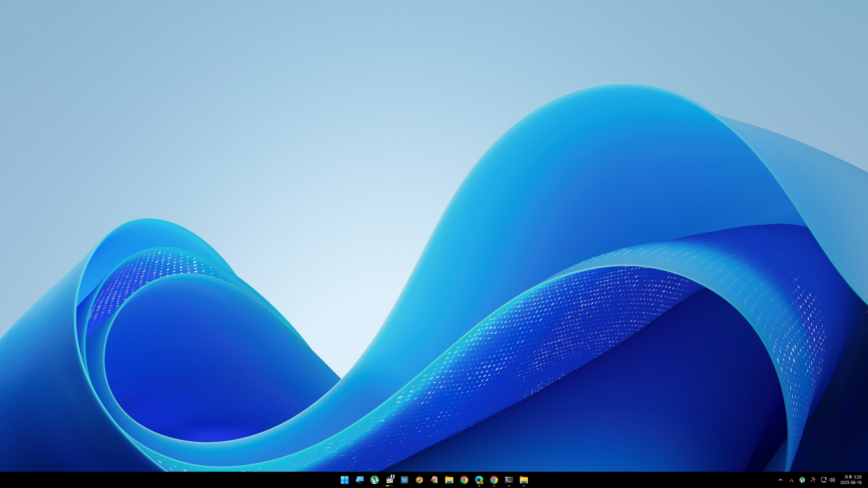Toggle Korean IME 가 language indicator
Screen dimensions: 868x488
click(813, 480)
